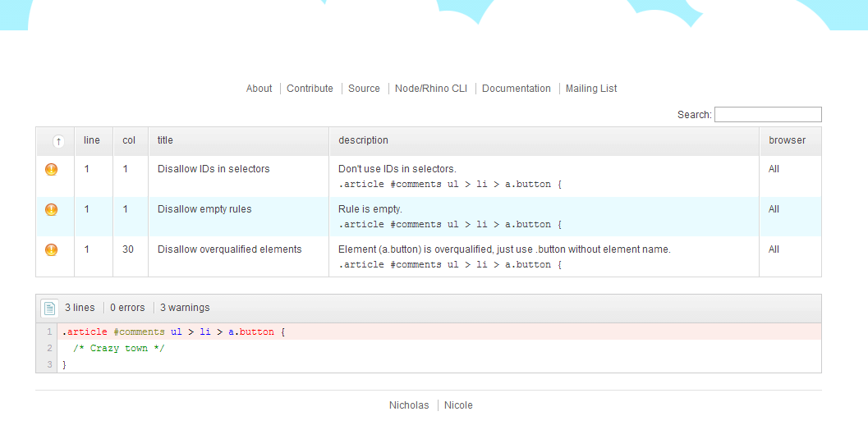Viewport: 868px width, 439px height.
Task: Open the Node/Rhino CLI link
Action: 430,89
